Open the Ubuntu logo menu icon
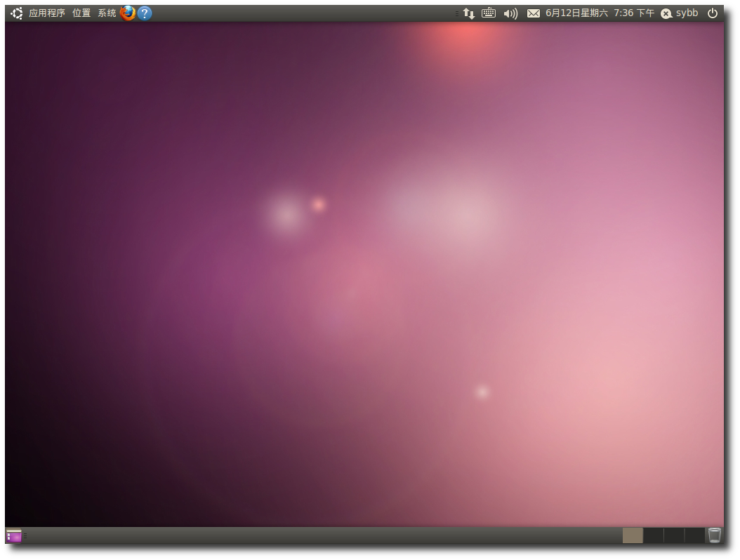 click(17, 13)
